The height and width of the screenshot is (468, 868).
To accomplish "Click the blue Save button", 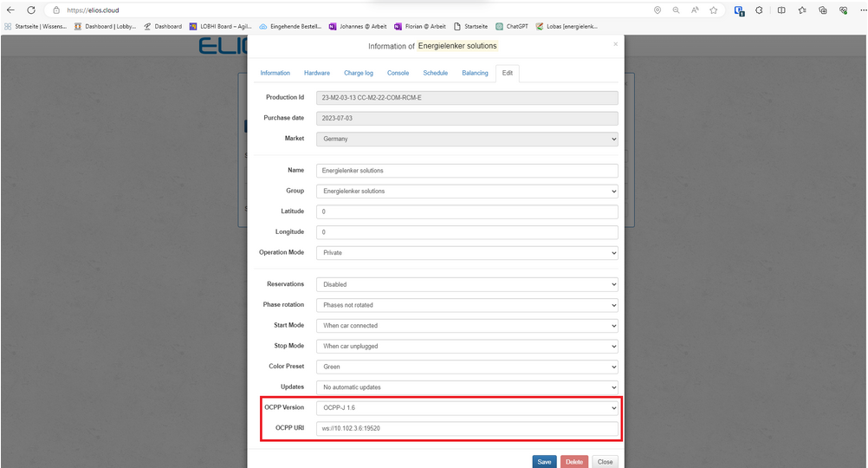I will (x=544, y=462).
